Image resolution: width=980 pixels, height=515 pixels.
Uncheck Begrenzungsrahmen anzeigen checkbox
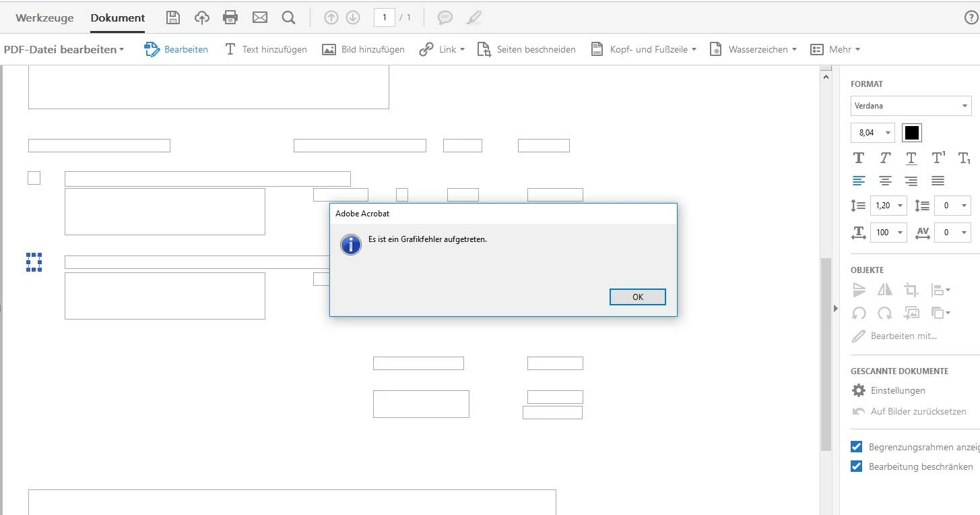pos(857,447)
